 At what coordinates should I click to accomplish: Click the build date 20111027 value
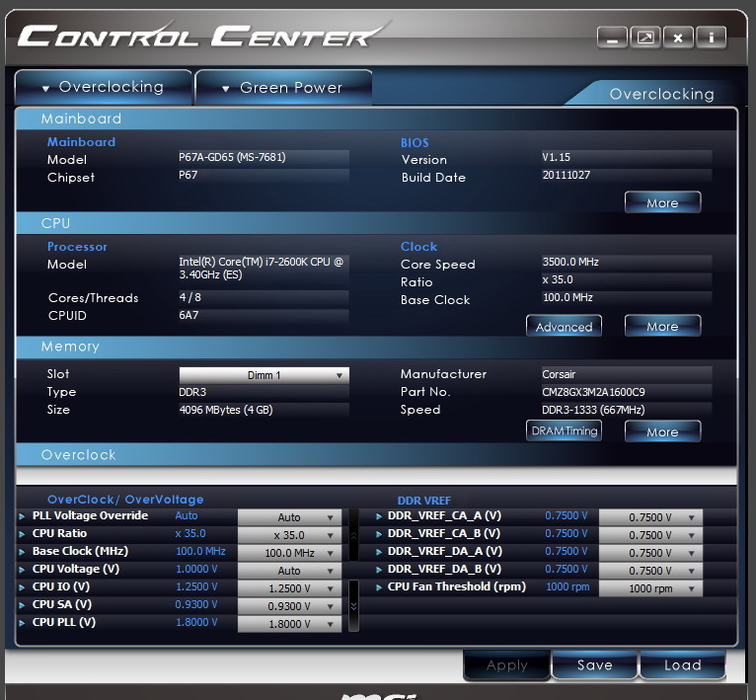pos(567,175)
